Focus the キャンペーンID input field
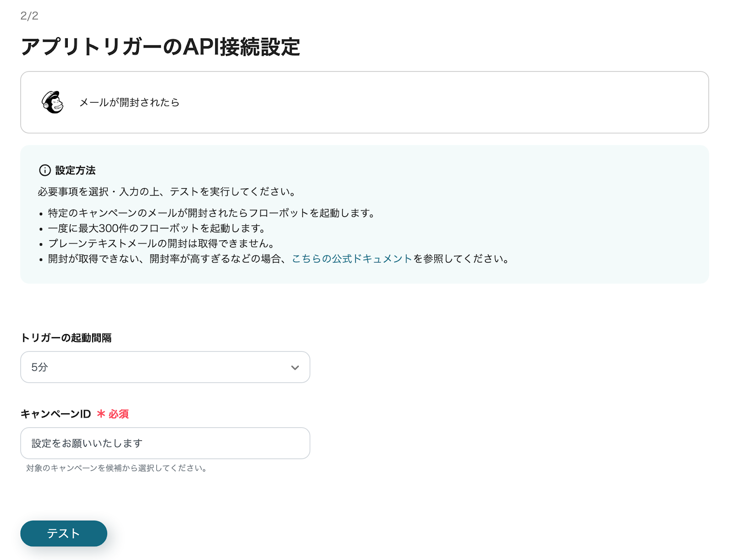Image resolution: width=733 pixels, height=560 pixels. tap(165, 443)
